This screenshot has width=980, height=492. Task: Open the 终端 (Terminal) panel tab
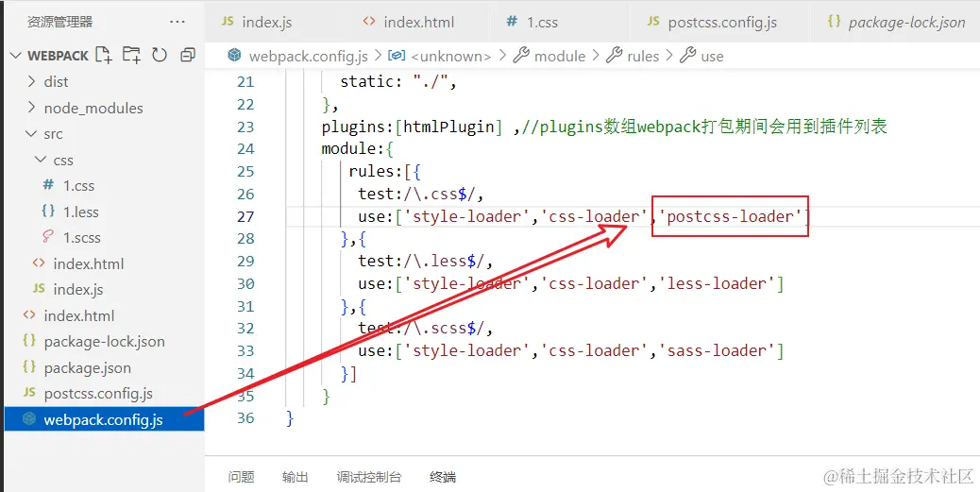[443, 477]
